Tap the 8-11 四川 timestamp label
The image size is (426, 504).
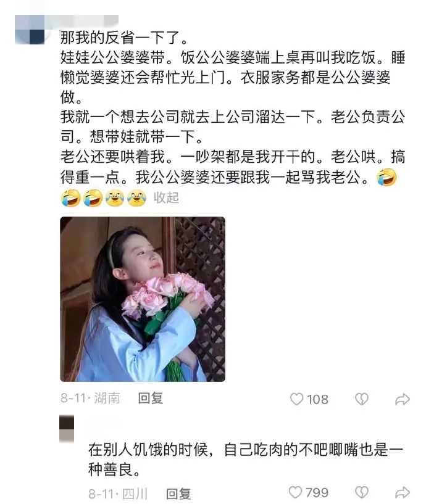click(x=118, y=494)
